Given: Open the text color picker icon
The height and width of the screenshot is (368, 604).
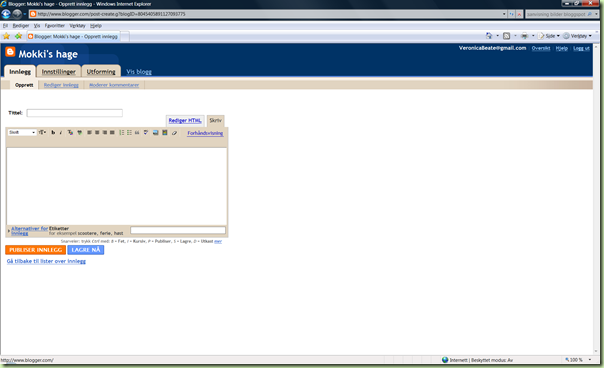Looking at the screenshot, I should [70, 133].
